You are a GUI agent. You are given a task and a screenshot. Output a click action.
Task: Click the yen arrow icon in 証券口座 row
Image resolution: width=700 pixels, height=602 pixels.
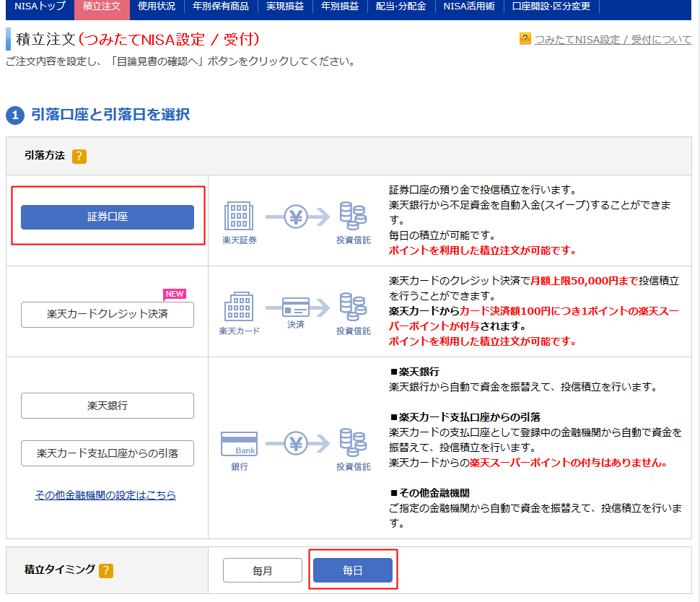pyautogui.click(x=297, y=217)
